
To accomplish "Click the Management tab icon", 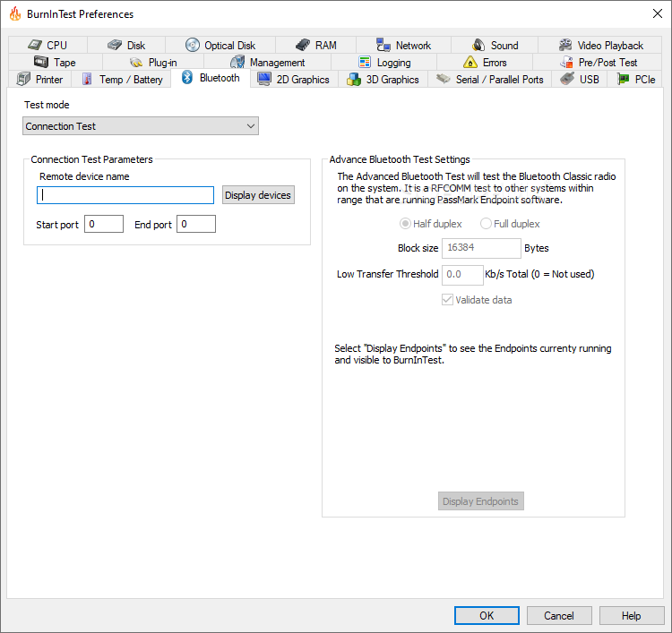I will coord(237,62).
